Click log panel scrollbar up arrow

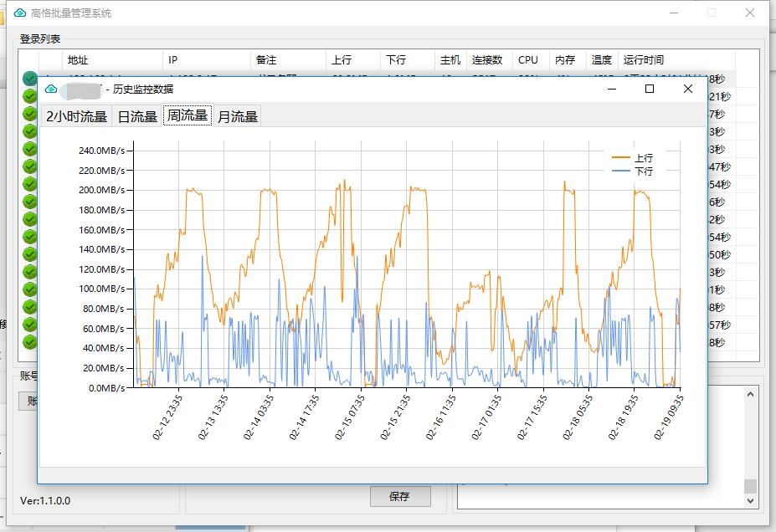click(x=750, y=392)
